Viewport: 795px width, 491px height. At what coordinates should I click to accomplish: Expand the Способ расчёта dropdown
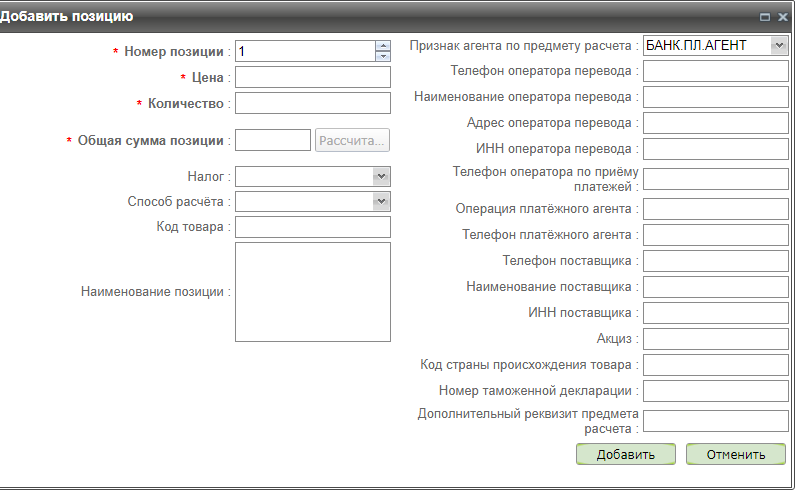coord(380,202)
